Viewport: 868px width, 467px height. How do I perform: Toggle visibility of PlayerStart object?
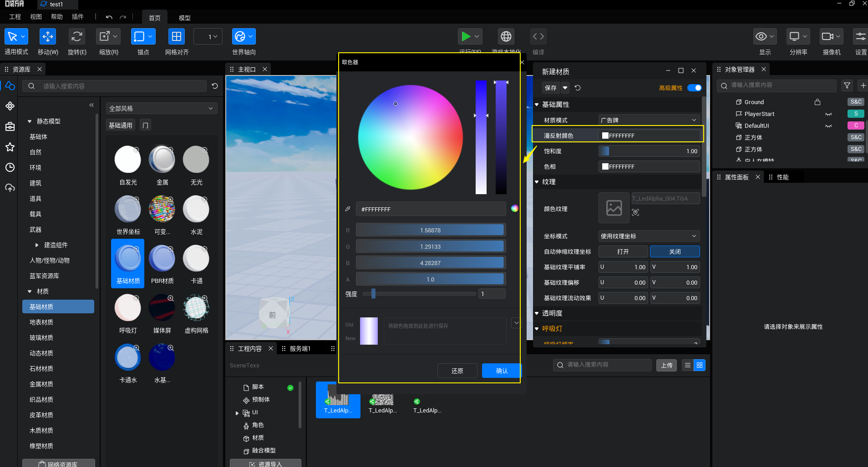828,114
